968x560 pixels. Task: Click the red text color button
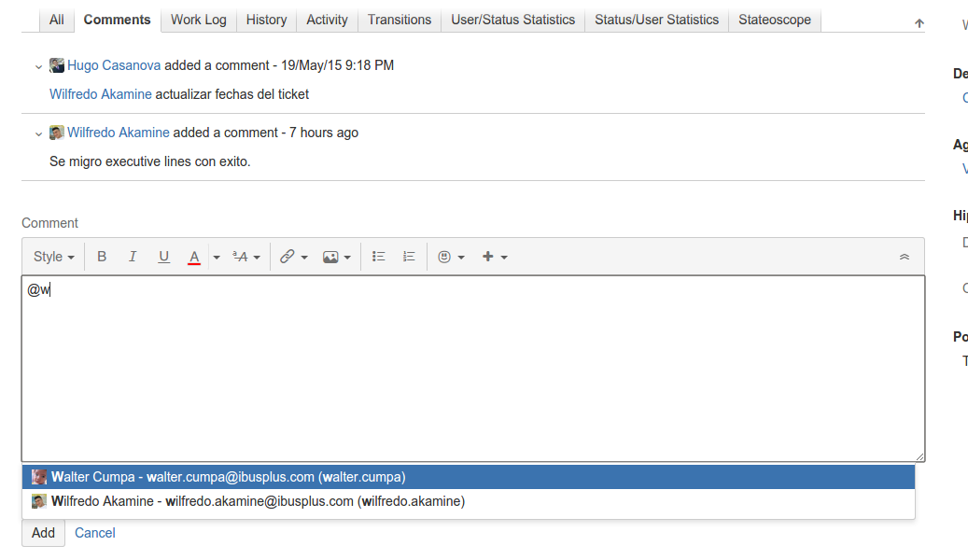(194, 257)
